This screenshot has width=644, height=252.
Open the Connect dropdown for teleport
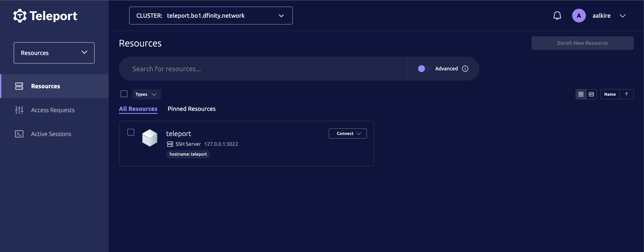[348, 133]
